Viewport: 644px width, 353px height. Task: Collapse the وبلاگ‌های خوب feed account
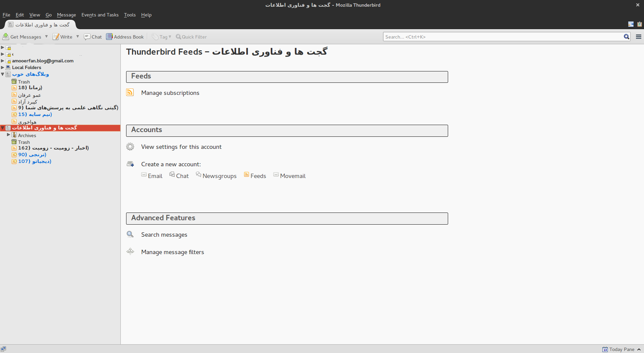tap(3, 74)
